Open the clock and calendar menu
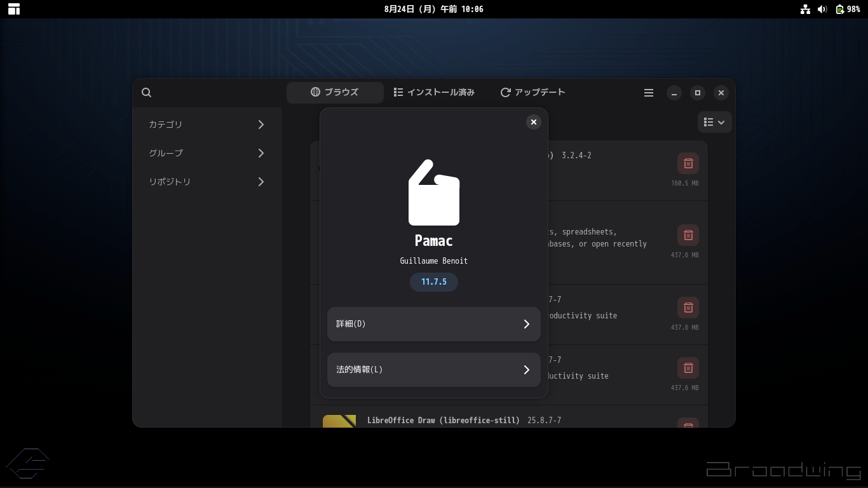868x488 pixels. tap(434, 9)
